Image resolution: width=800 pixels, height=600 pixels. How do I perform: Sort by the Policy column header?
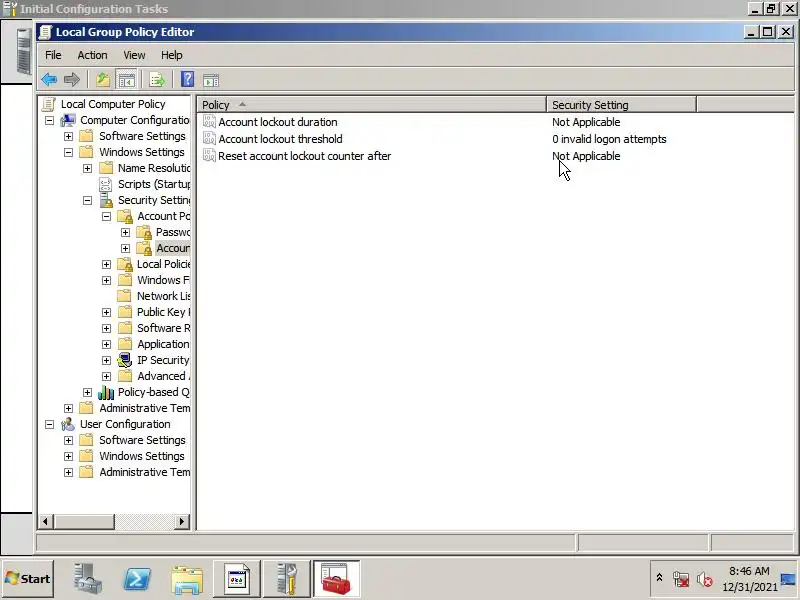tap(371, 105)
